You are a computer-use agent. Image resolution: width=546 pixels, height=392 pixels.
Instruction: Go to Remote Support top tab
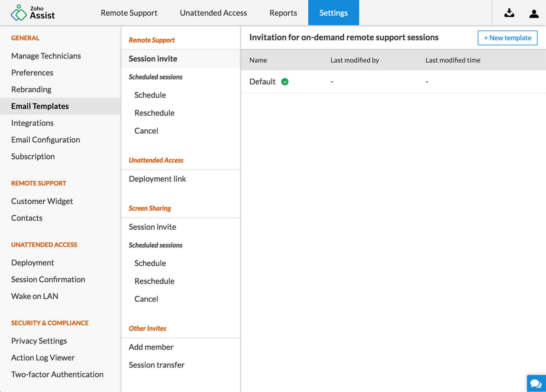pyautogui.click(x=129, y=13)
